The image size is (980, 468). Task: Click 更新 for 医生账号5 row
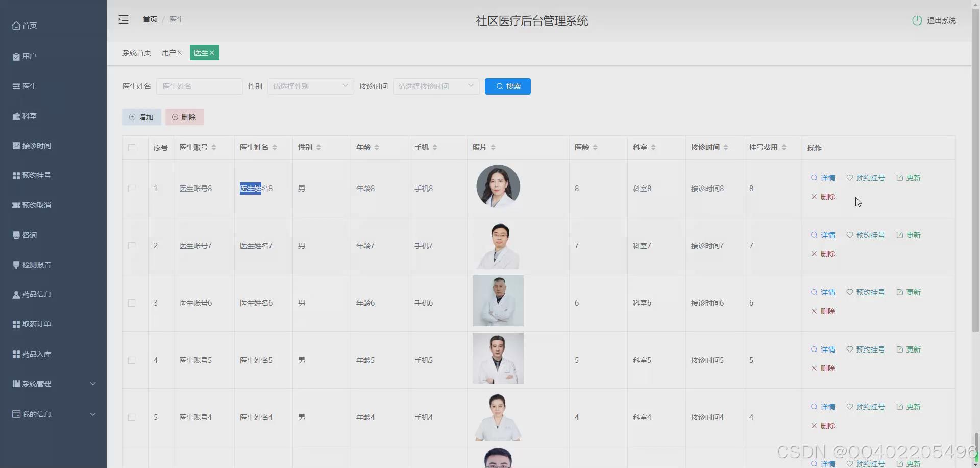coord(909,349)
